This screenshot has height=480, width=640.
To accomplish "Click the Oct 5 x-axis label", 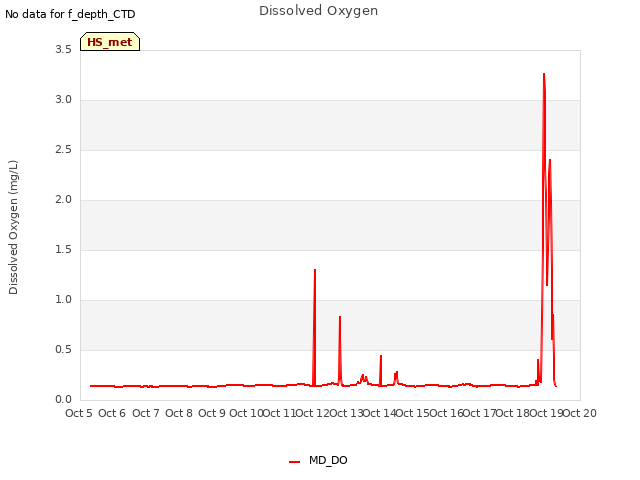I will point(79,413).
